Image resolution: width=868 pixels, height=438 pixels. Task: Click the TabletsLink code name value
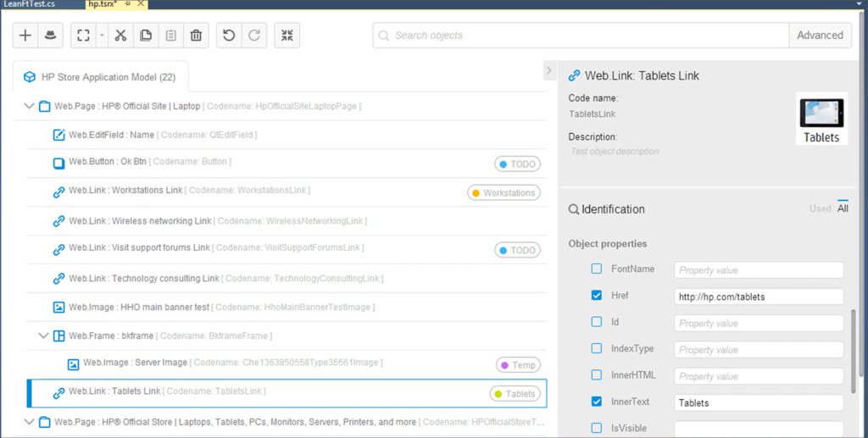point(592,114)
